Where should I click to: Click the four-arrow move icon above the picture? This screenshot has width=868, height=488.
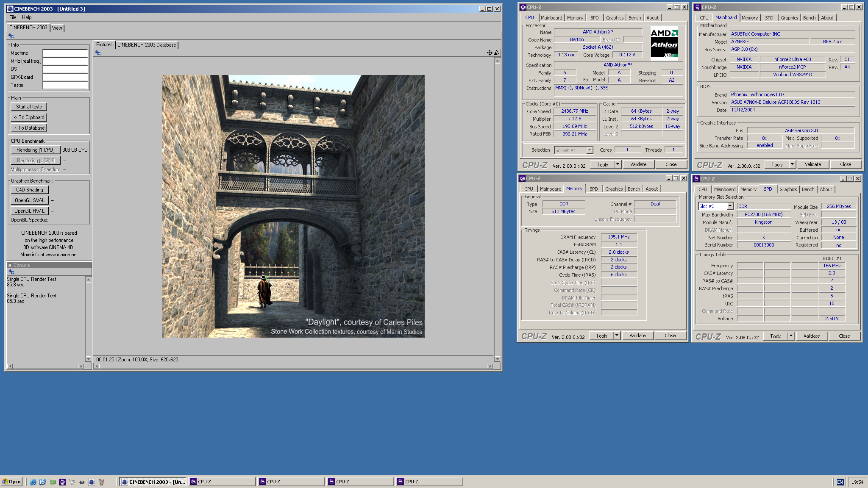point(490,53)
